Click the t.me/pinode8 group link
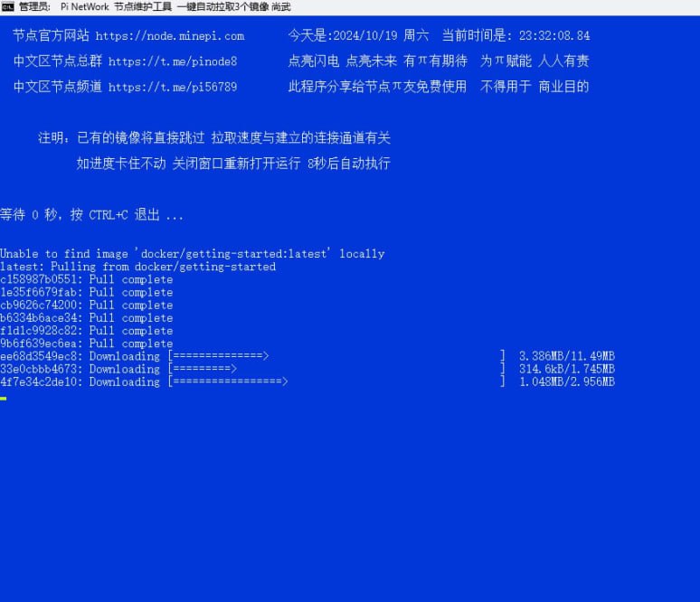The width and height of the screenshot is (700, 602). 172,61
